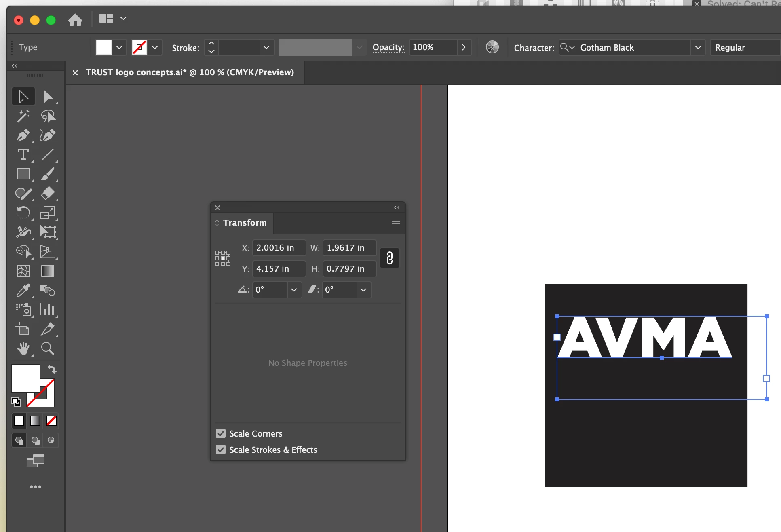Click the Character label link
The image size is (781, 532).
point(534,48)
